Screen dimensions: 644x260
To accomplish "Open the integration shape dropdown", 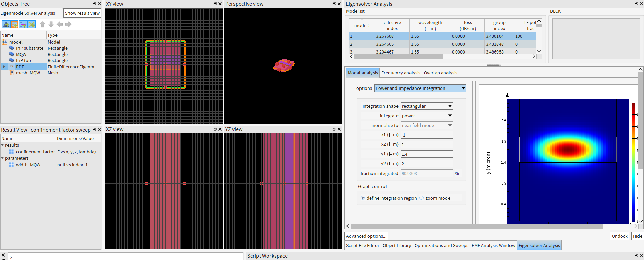I will point(427,106).
